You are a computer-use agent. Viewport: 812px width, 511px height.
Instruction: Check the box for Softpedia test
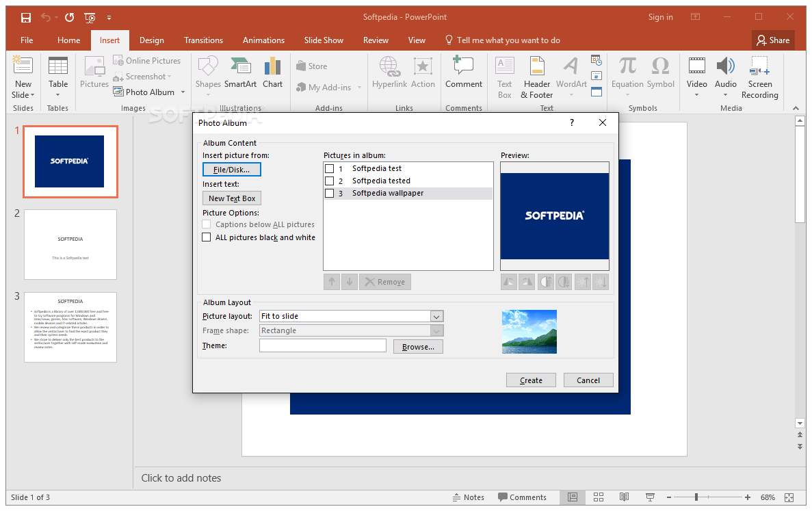pos(329,169)
